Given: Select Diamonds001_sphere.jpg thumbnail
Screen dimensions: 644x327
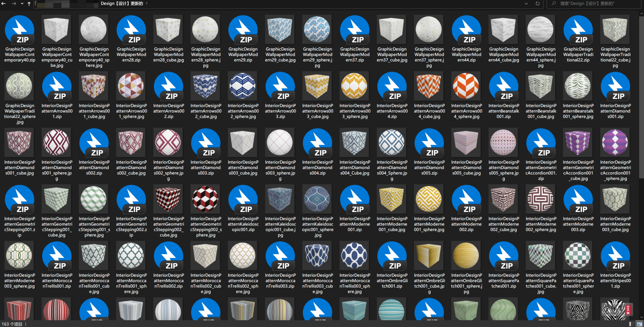Looking at the screenshot, I should click(x=57, y=142).
